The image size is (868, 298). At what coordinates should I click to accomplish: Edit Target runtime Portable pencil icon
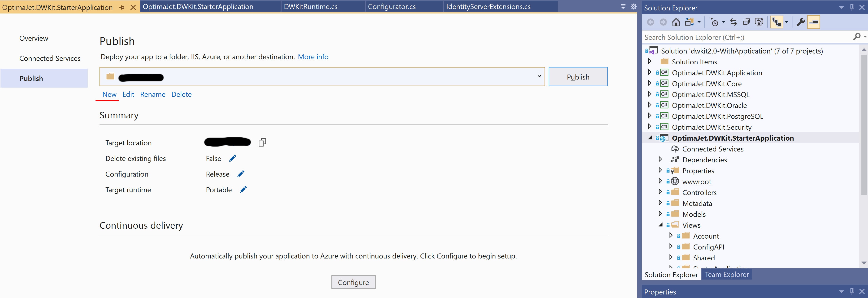coord(243,189)
